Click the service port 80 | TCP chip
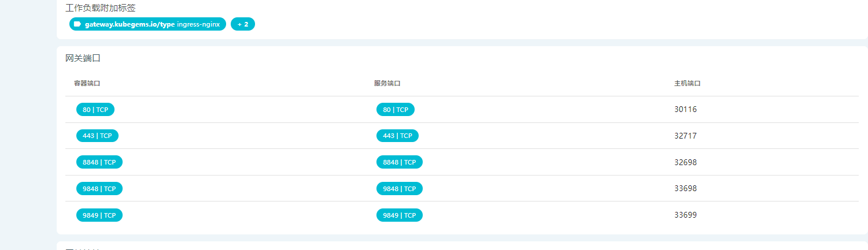The image size is (868, 250). pos(396,110)
